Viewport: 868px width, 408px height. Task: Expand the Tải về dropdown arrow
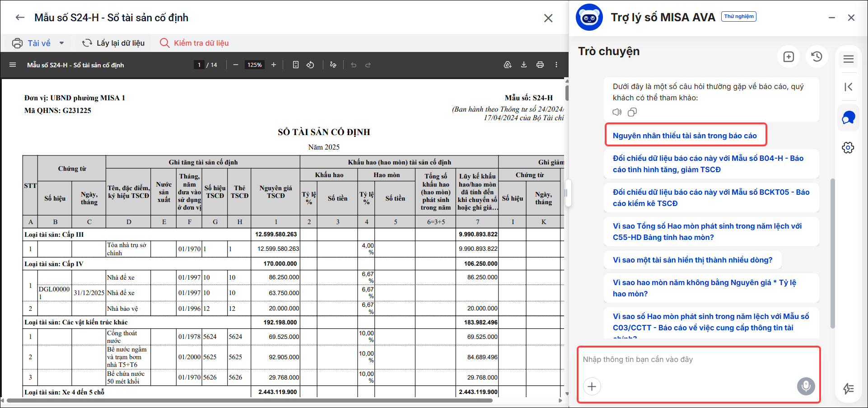(x=62, y=43)
